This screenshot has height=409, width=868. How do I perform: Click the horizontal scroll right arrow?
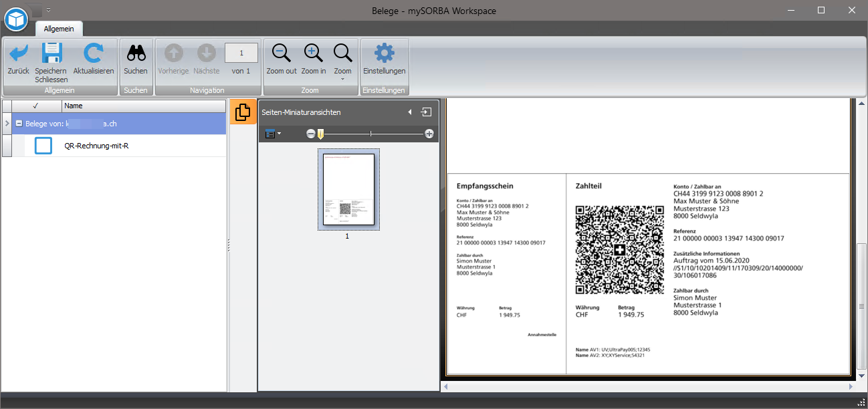pyautogui.click(x=851, y=386)
